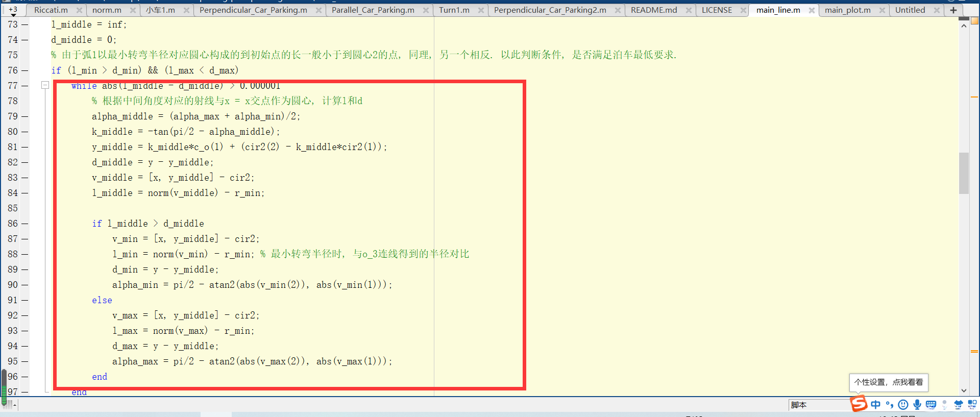
Task: Click the 个性设置，点我看看 tooltip
Action: [889, 382]
